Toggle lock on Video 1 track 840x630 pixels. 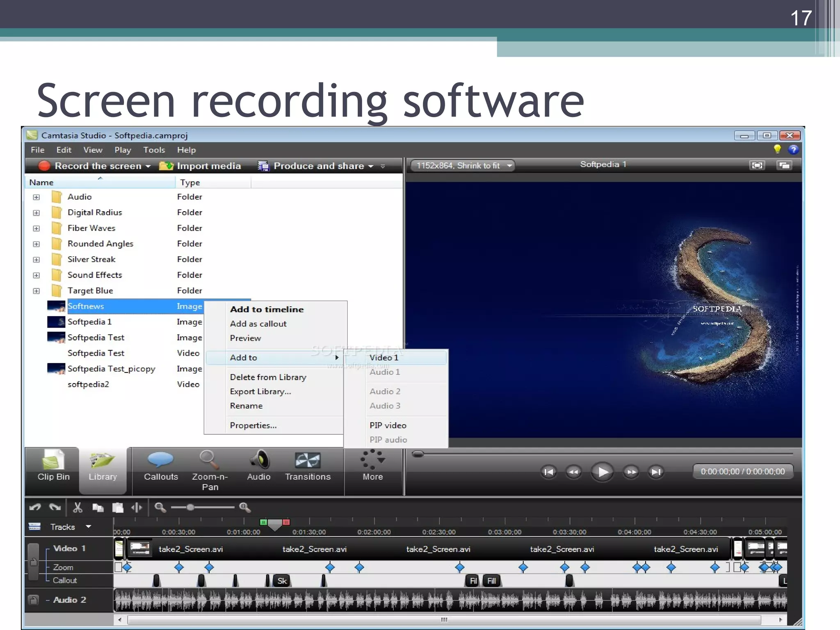click(x=33, y=562)
